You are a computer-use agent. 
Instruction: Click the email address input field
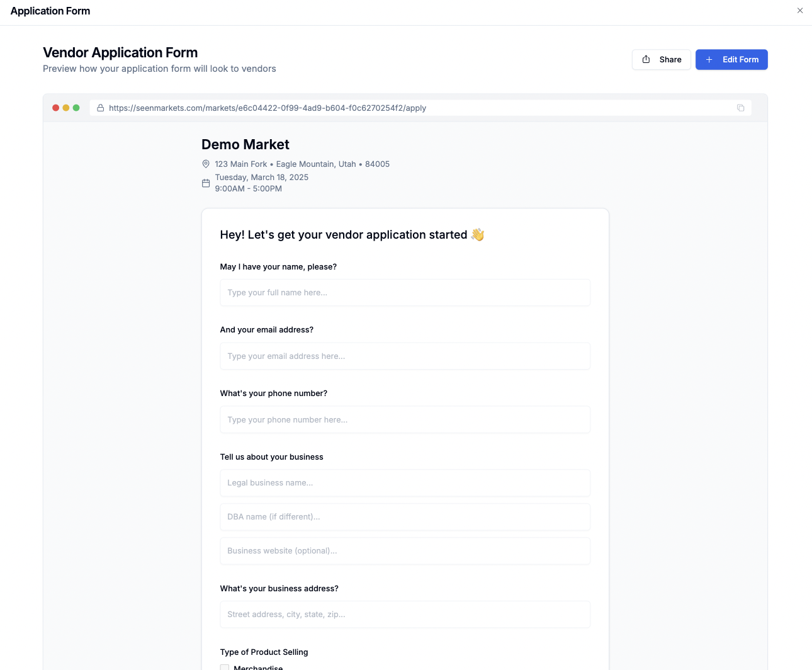pyautogui.click(x=405, y=356)
